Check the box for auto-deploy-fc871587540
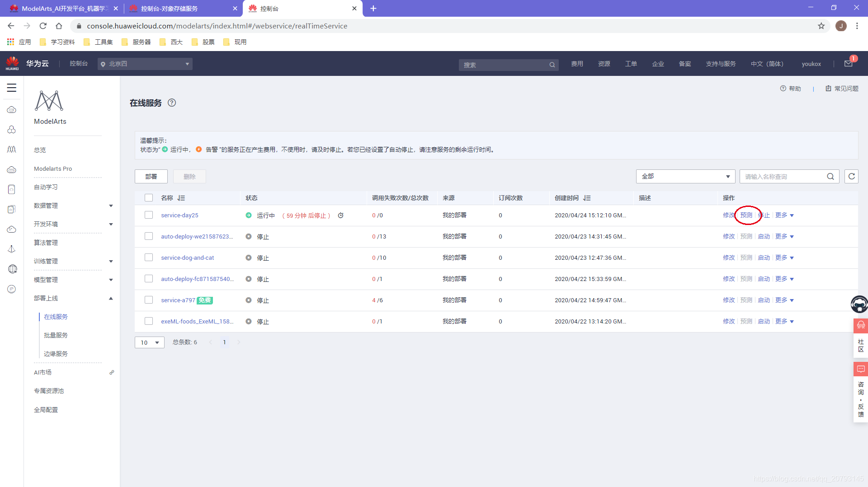Viewport: 868px width, 487px height. pos(149,279)
